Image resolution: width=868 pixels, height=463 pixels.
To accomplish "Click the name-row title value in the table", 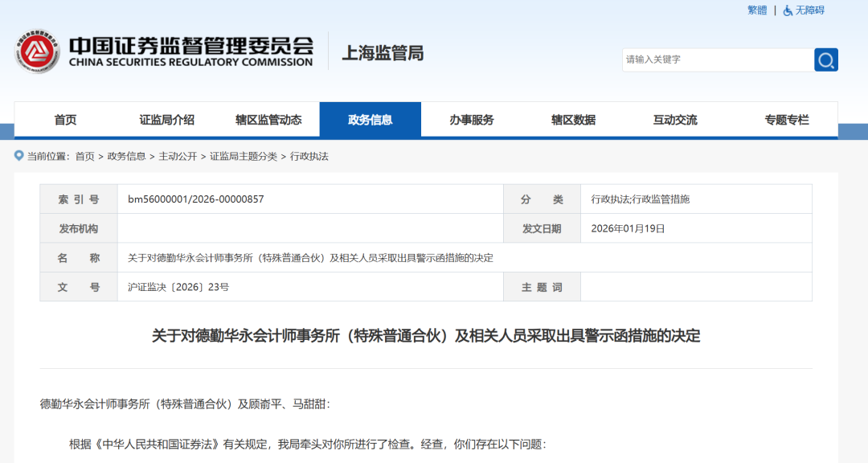I will point(310,257).
